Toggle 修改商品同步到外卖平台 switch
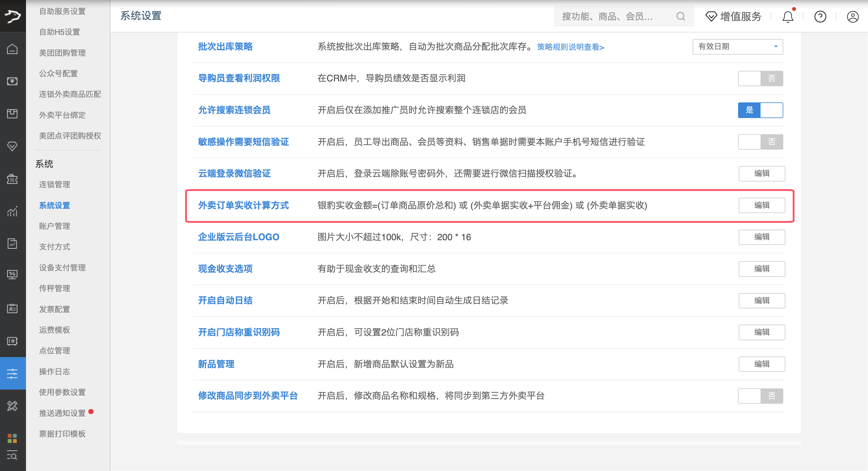 coord(760,396)
